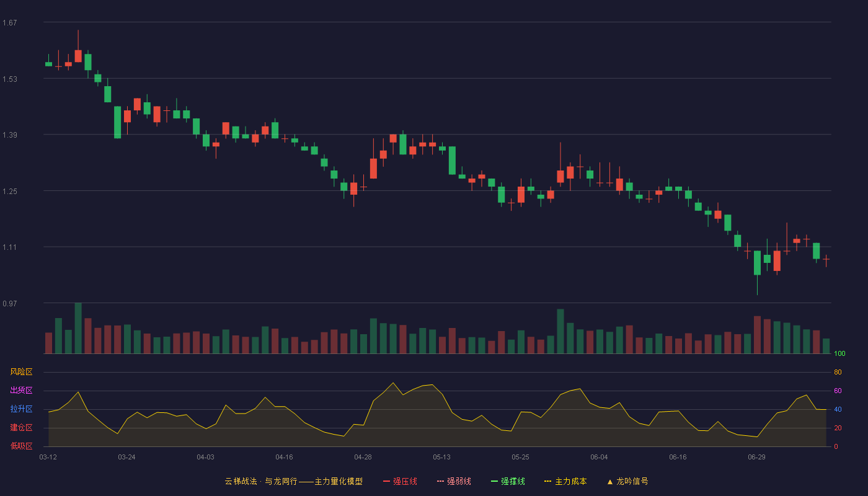Click the 04-16 date label
Image resolution: width=868 pixels, height=496 pixels.
pyautogui.click(x=284, y=457)
